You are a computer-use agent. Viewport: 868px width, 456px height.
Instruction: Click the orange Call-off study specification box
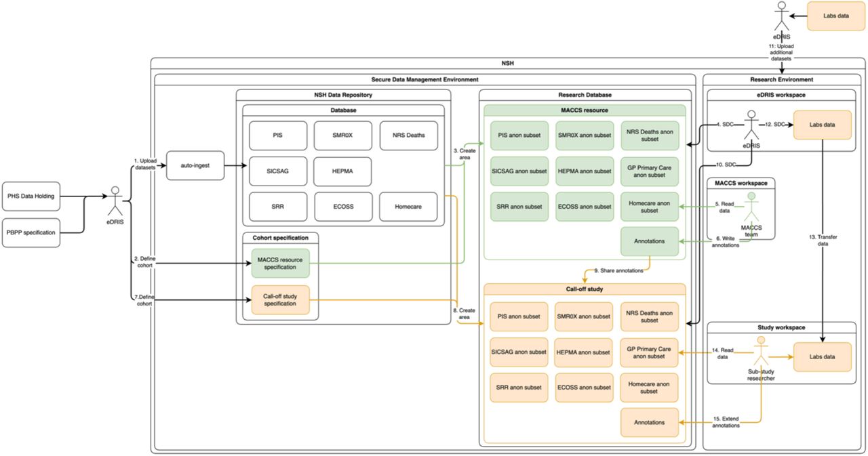pos(280,299)
